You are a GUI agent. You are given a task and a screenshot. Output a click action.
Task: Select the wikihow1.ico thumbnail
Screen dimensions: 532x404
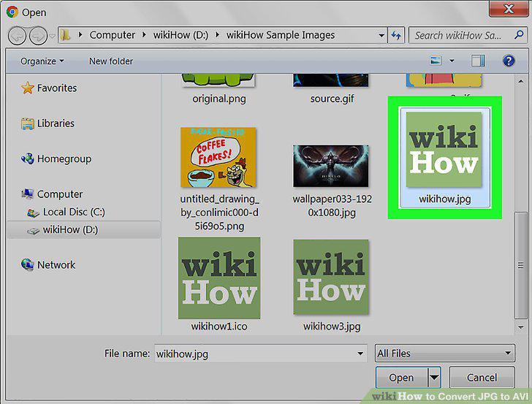[219, 278]
